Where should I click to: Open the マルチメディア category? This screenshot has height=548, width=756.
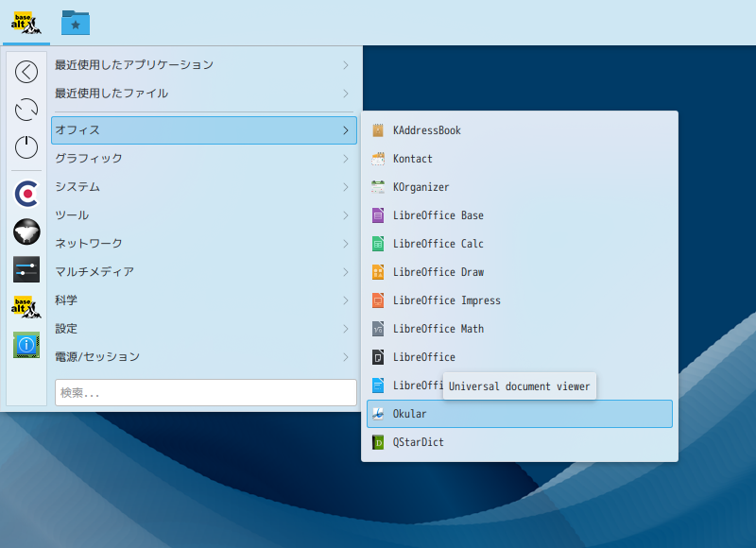click(x=204, y=272)
